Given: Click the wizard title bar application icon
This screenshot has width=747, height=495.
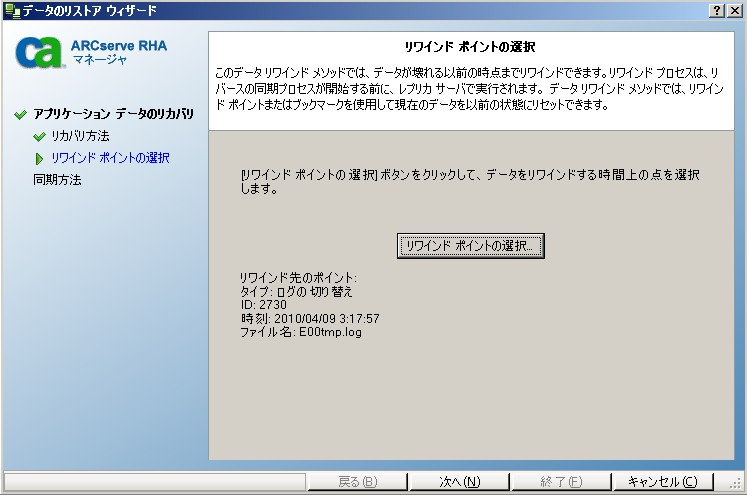Looking at the screenshot, I should (11, 10).
